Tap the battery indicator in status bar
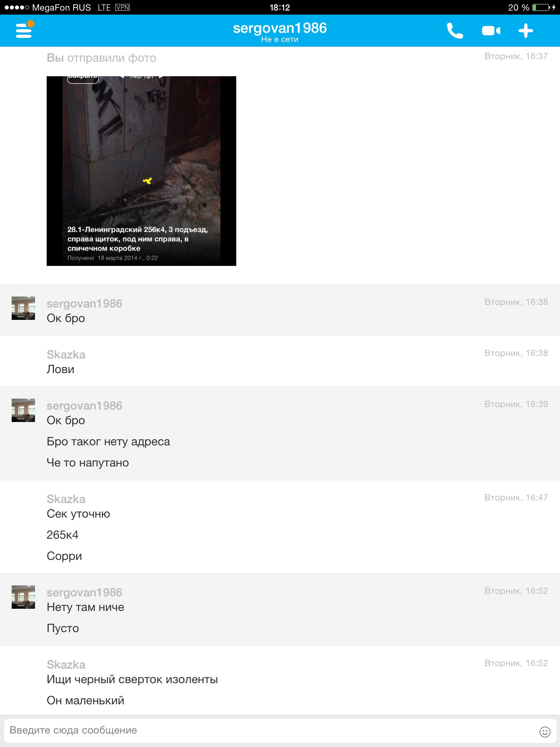The width and height of the screenshot is (560, 747). point(541,7)
